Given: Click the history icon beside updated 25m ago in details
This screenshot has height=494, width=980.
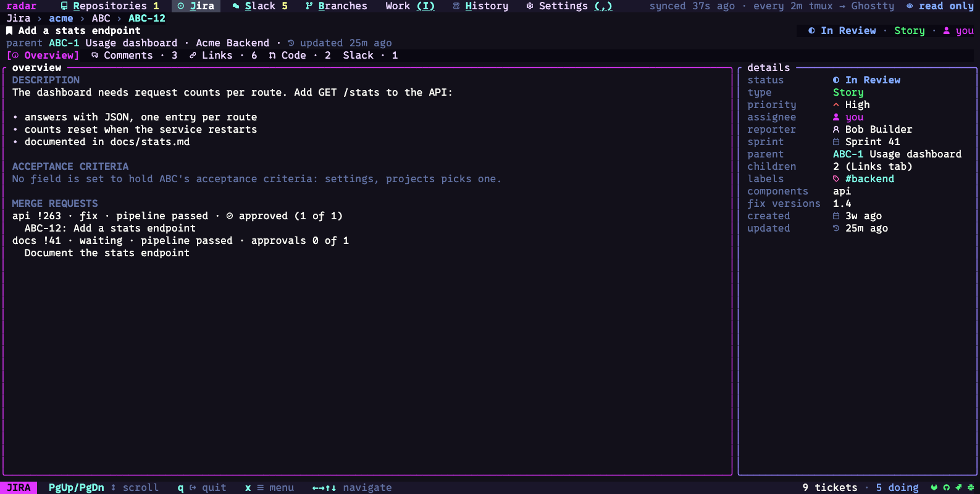Looking at the screenshot, I should (836, 228).
